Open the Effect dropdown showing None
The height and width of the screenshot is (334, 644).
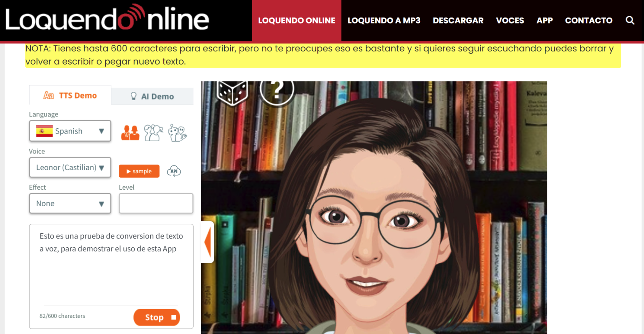click(x=70, y=203)
